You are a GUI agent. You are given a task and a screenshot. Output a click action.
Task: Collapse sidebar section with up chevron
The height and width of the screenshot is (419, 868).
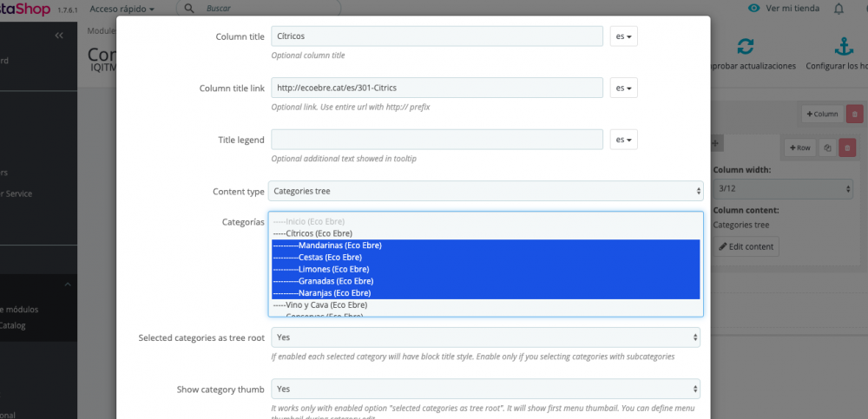(x=68, y=285)
